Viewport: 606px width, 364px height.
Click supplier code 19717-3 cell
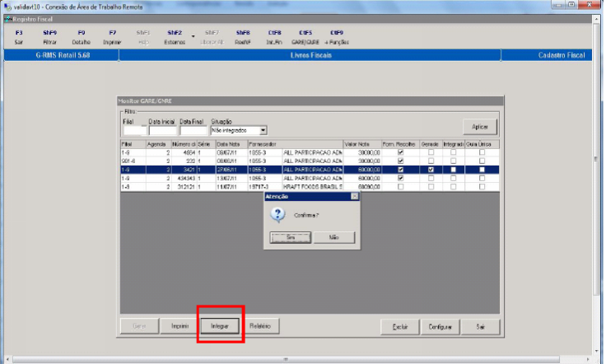[x=265, y=187]
